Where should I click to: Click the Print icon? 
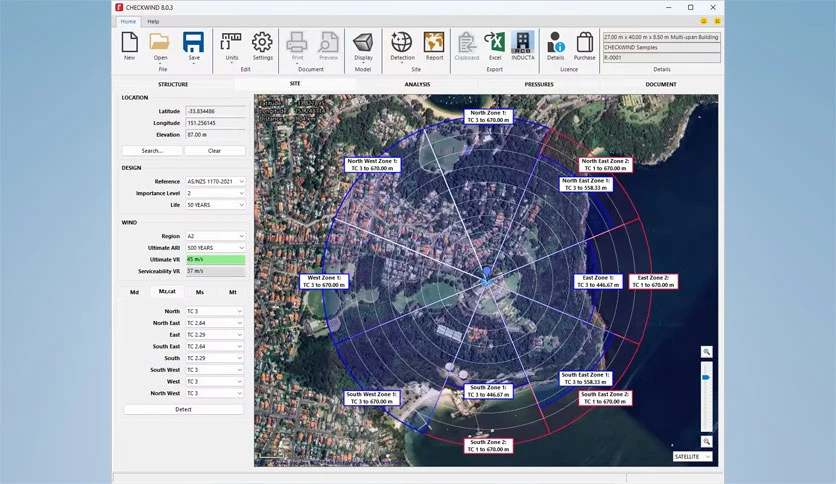pos(297,46)
